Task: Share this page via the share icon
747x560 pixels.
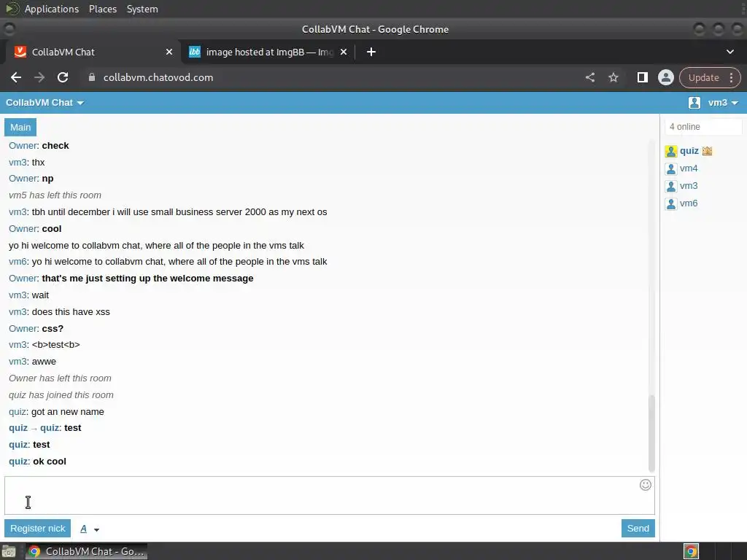Action: [x=590, y=77]
